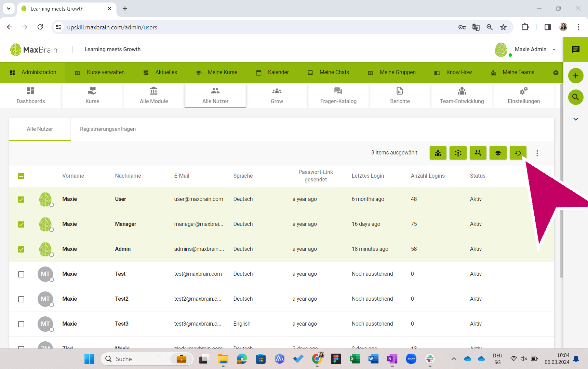Bookmark this page with the star icon
Image resolution: width=588 pixels, height=369 pixels.
coord(503,27)
